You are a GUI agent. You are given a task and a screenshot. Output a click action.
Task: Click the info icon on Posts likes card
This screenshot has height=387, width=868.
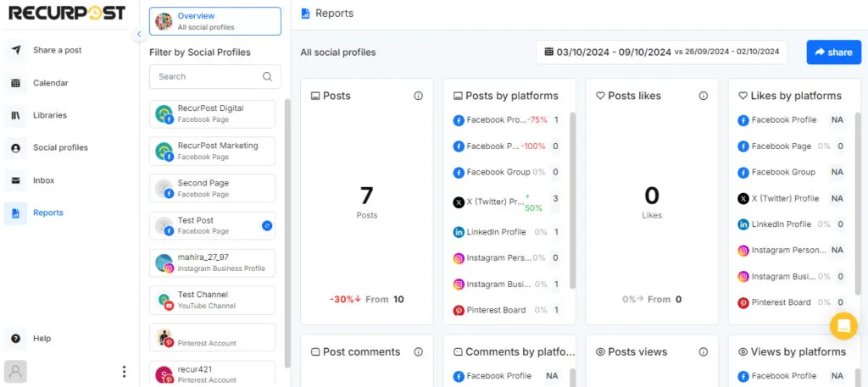click(703, 96)
